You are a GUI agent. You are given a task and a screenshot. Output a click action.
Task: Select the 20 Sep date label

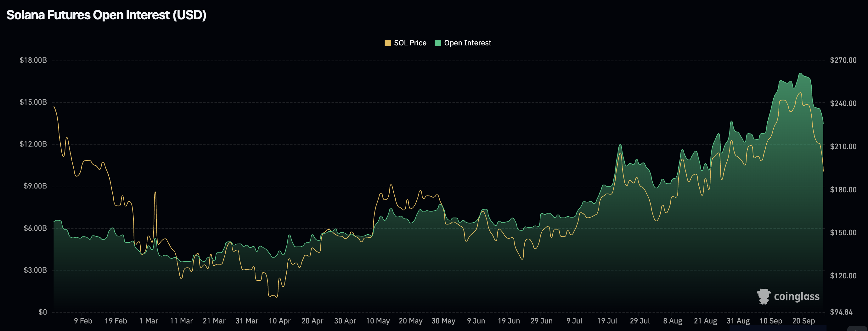804,321
